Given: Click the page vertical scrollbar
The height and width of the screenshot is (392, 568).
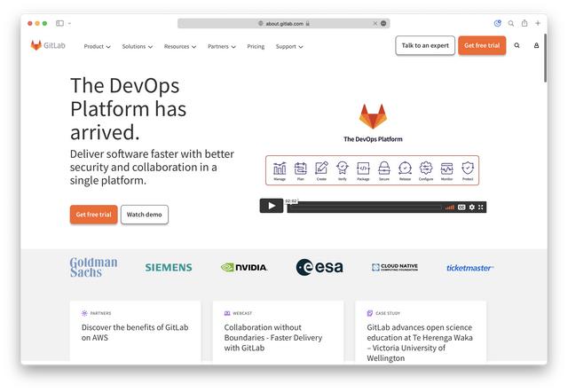Looking at the screenshot, I should (545, 58).
